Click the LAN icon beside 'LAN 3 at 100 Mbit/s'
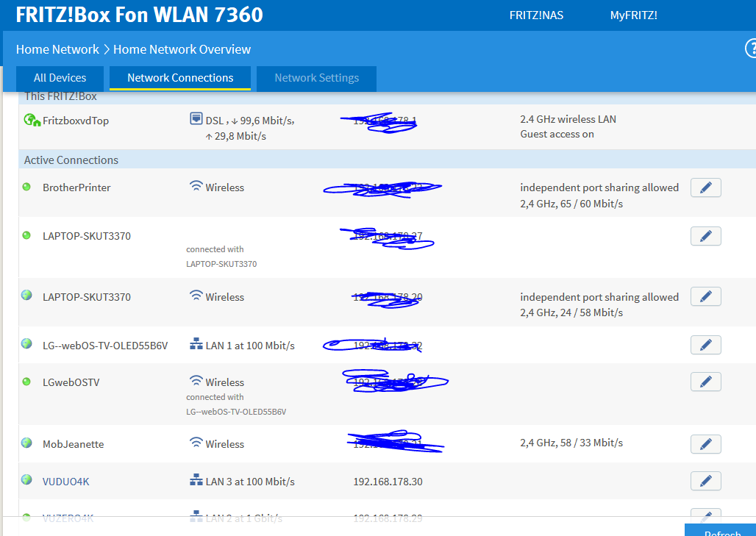 196,479
